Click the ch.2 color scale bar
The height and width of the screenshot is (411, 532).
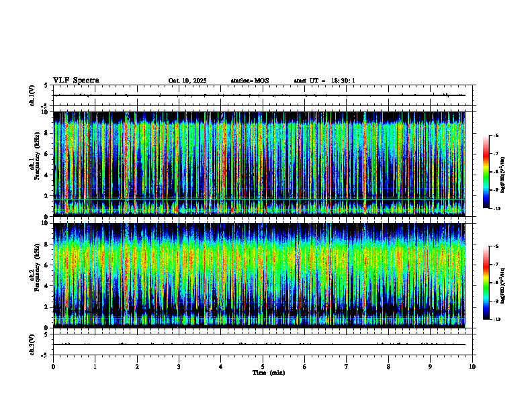[486, 283]
